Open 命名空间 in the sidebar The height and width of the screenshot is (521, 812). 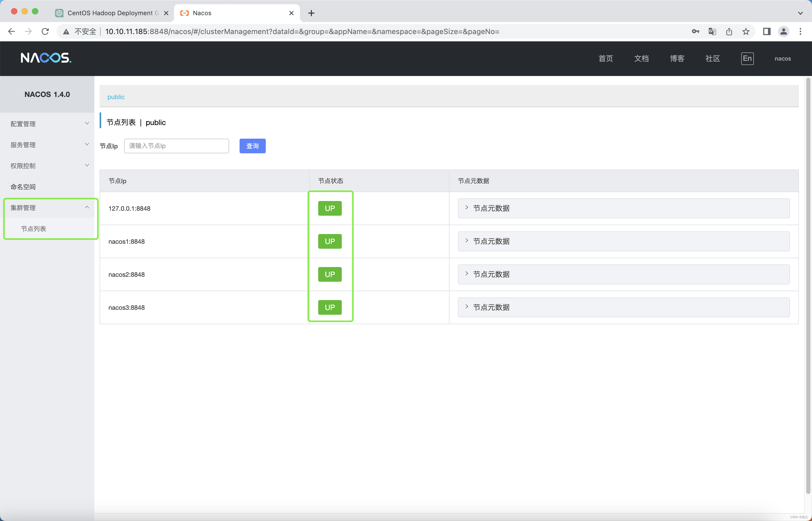pyautogui.click(x=47, y=187)
